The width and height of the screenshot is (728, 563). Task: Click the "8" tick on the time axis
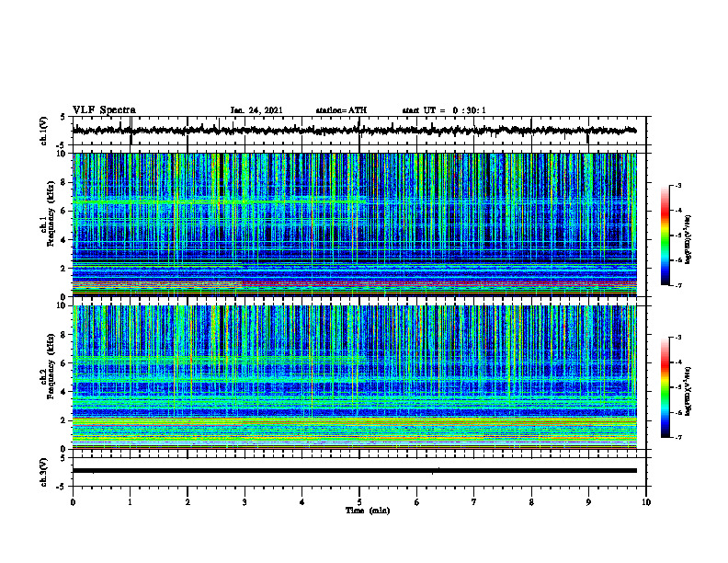pos(531,502)
